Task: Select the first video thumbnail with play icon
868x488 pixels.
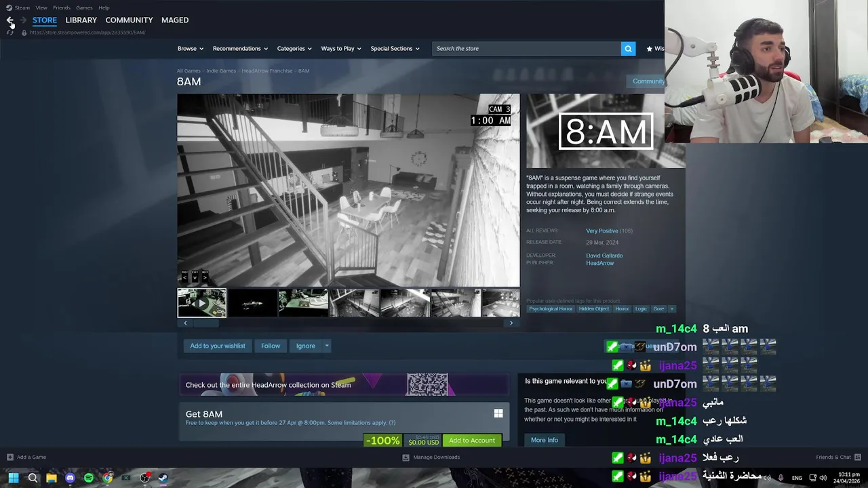Action: tap(202, 303)
